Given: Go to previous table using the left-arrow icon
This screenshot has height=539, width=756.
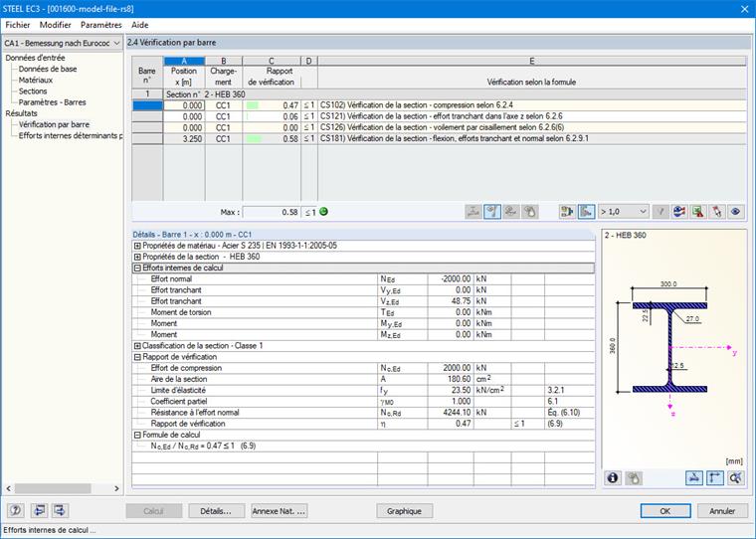Looking at the screenshot, I should point(39,510).
